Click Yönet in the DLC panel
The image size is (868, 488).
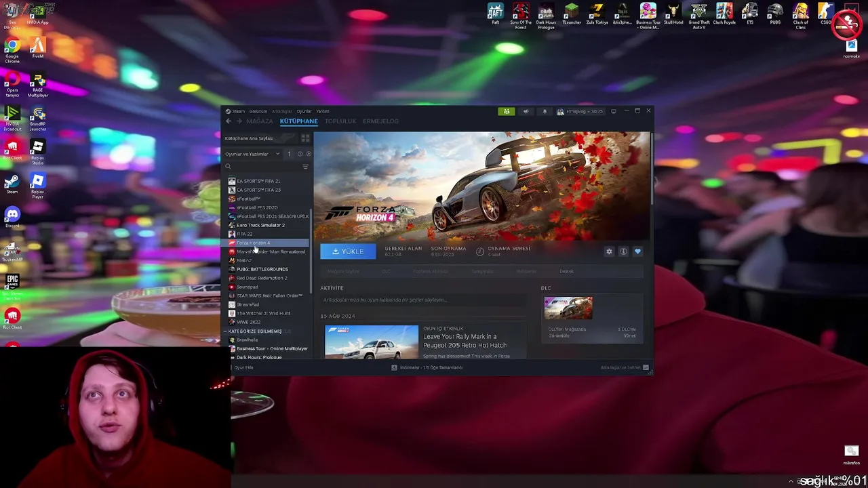(630, 336)
